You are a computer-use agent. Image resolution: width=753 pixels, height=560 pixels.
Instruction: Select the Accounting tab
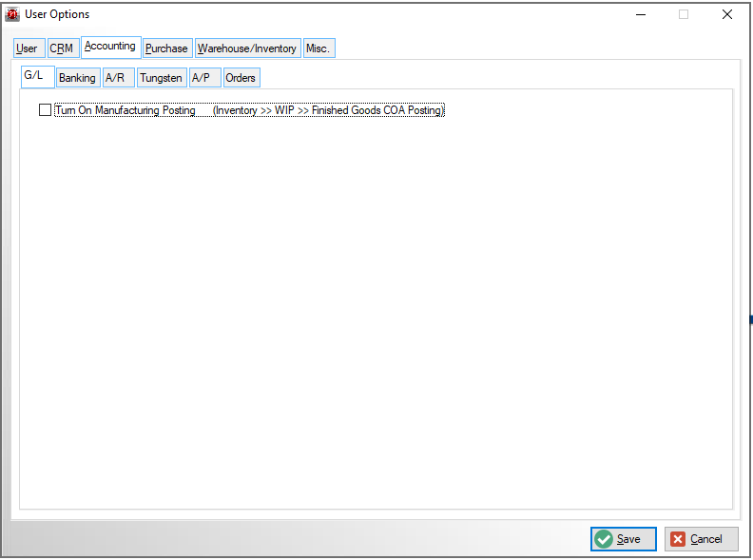point(111,48)
